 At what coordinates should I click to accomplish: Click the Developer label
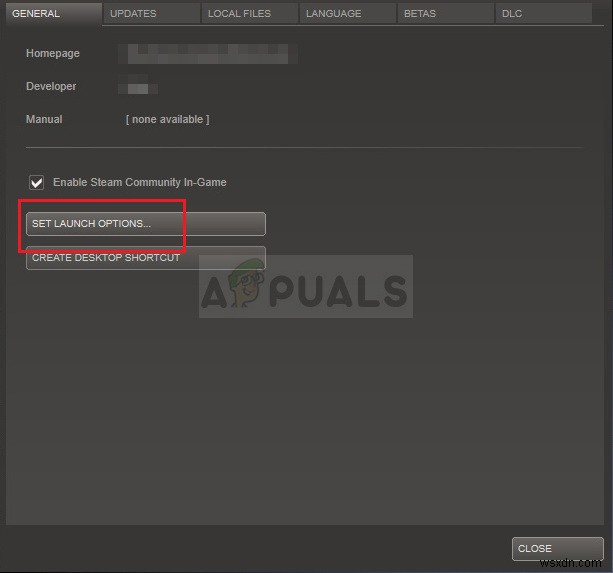click(x=51, y=86)
